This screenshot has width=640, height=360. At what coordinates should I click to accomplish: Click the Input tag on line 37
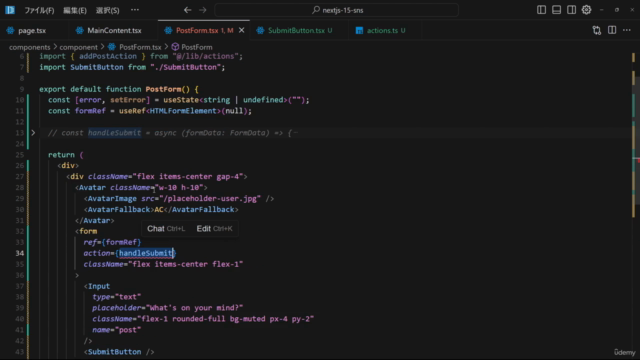pyautogui.click(x=99, y=286)
